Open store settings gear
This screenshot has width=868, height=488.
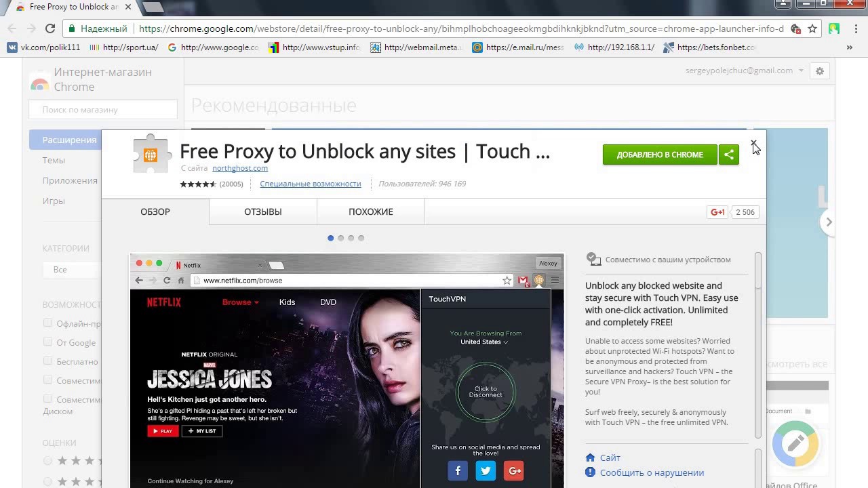click(819, 70)
